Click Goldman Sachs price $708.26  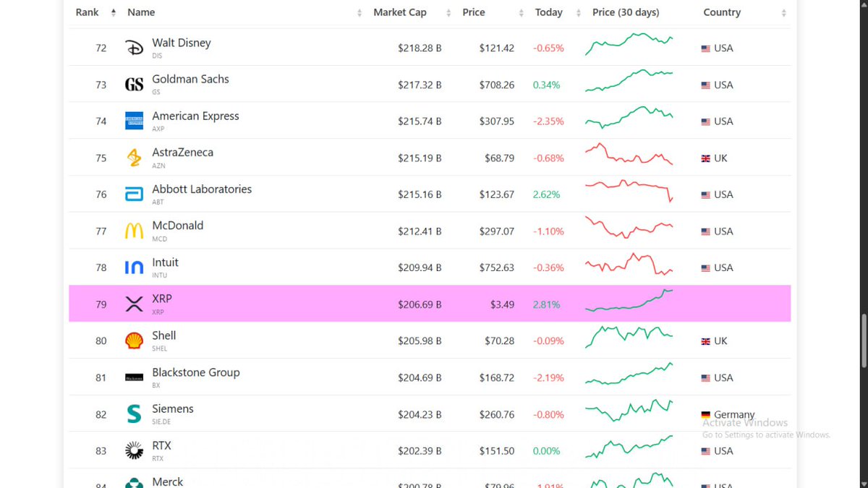point(497,85)
